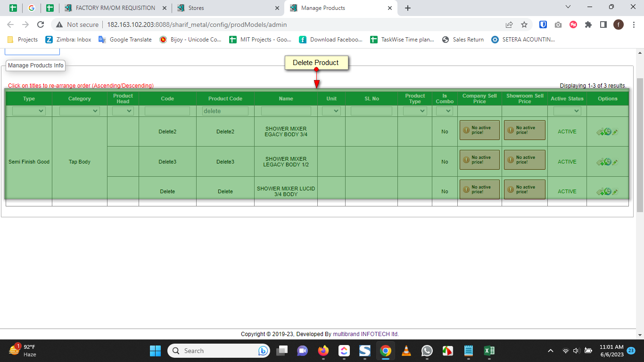Viewport: 644px width, 362px height.
Task: Click the edit pencil for SHOWER MIXER LUCID
Action: click(615, 192)
